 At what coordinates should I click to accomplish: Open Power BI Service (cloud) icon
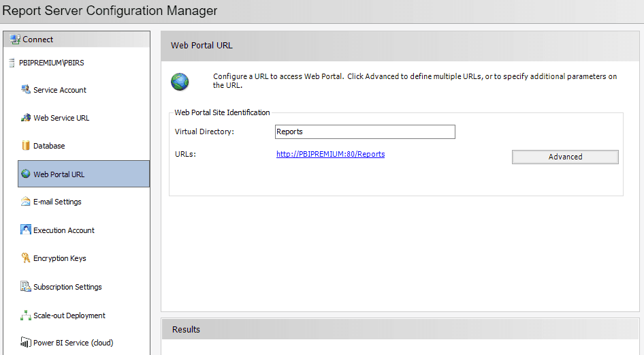25,342
